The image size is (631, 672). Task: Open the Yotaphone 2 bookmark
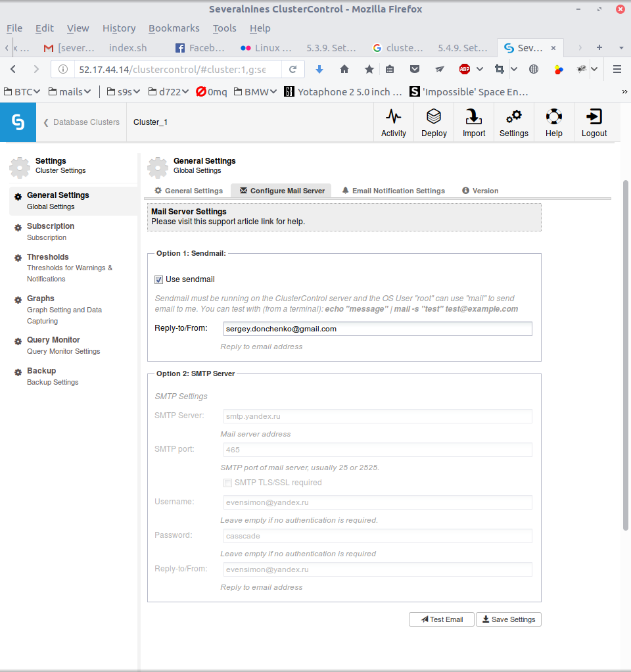tap(343, 91)
